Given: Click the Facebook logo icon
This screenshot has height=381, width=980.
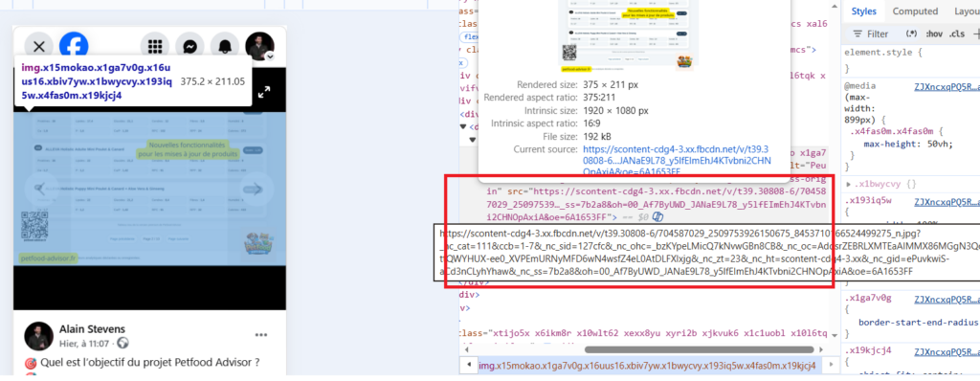Looking at the screenshot, I should [74, 46].
